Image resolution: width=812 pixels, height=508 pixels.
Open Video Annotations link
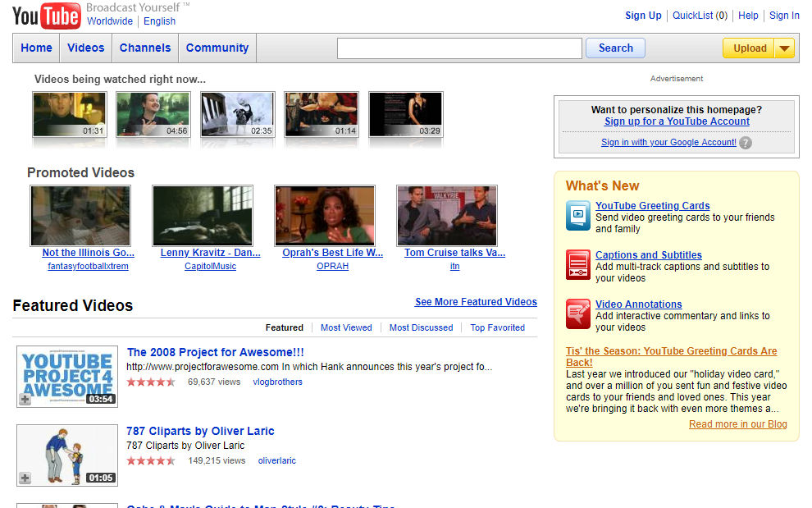638,304
